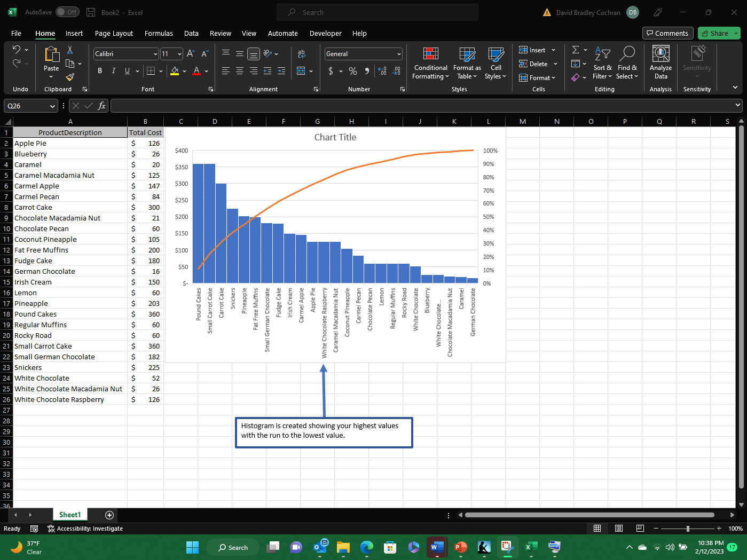Image resolution: width=747 pixels, height=560 pixels.
Task: Open the font name dropdown
Action: pyautogui.click(x=154, y=53)
